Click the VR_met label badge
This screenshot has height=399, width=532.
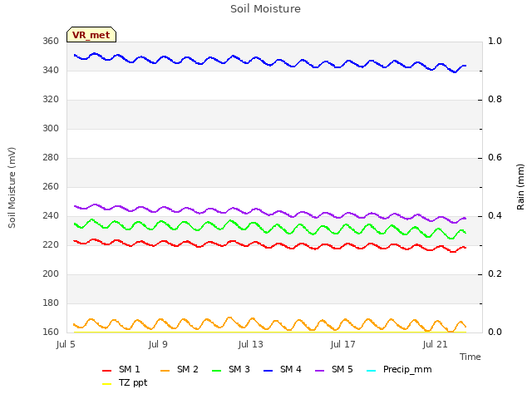pos(91,35)
